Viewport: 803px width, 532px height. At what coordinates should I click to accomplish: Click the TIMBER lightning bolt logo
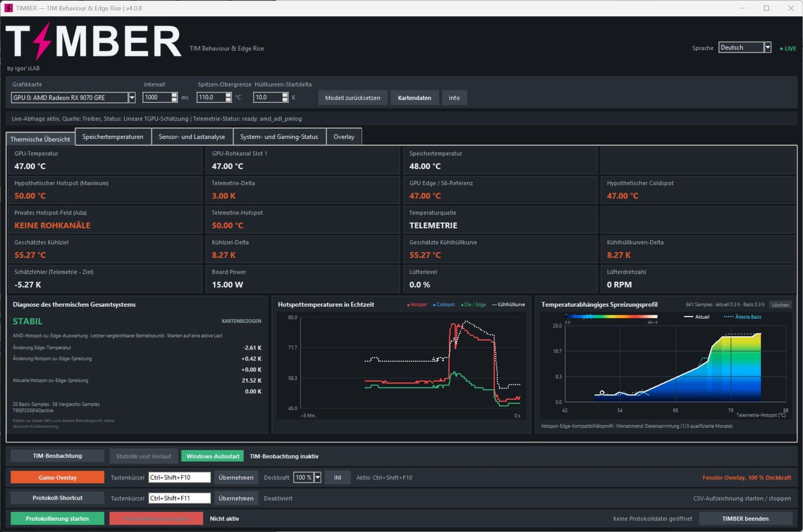pos(42,41)
